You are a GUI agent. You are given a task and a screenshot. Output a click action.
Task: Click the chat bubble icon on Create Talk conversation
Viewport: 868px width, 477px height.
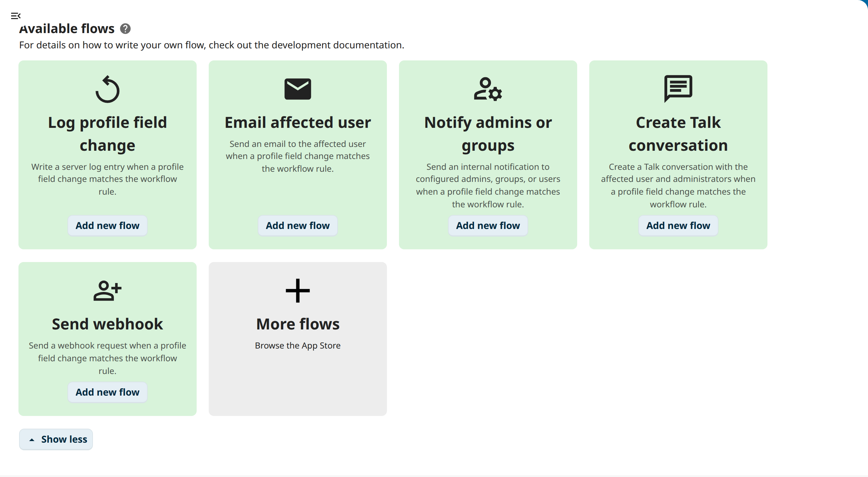tap(678, 89)
